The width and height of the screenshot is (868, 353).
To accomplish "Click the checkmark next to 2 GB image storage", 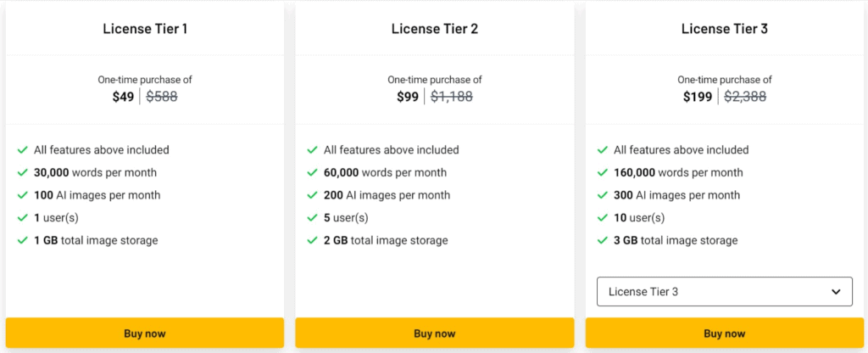I will click(313, 240).
